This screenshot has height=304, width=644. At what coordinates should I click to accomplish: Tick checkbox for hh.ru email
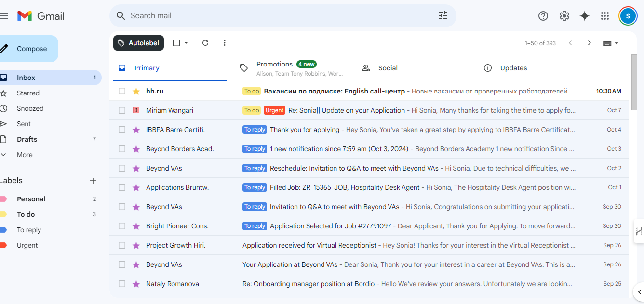[x=122, y=91]
